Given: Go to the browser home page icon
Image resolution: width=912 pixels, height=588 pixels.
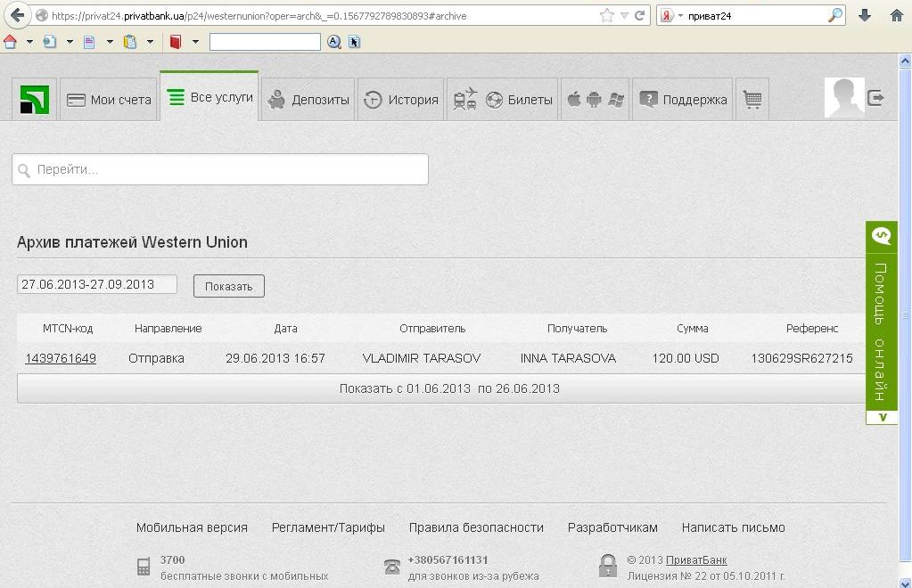Looking at the screenshot, I should (896, 16).
